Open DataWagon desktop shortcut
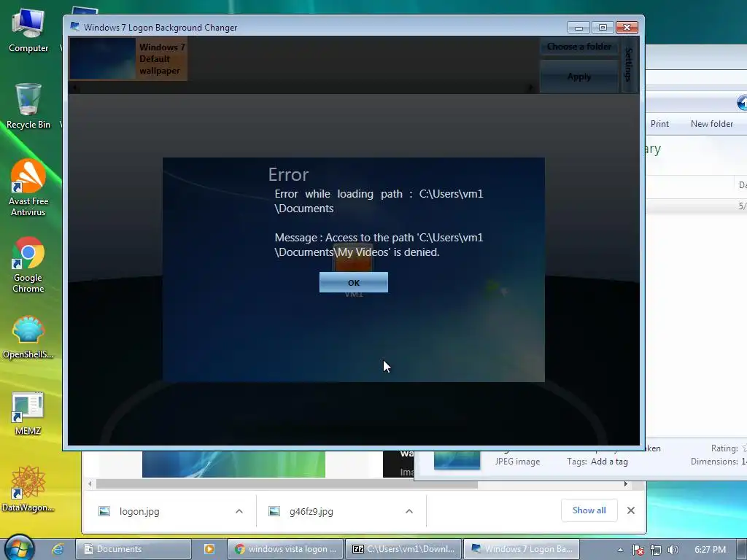The image size is (747, 560). (x=28, y=489)
